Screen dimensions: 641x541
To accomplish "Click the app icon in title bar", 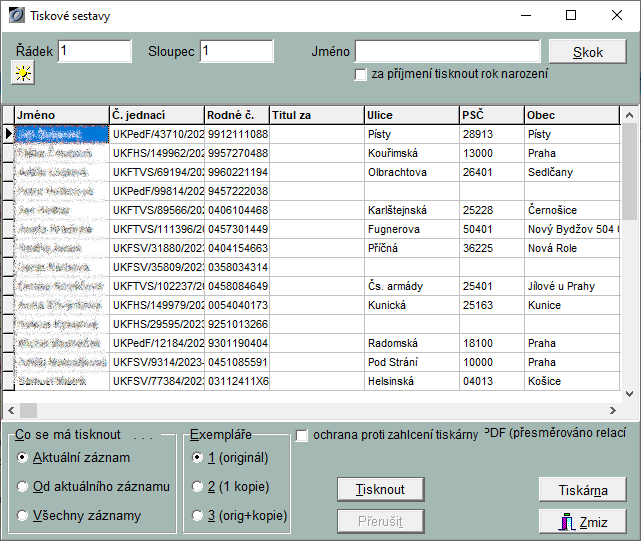I will pyautogui.click(x=15, y=15).
